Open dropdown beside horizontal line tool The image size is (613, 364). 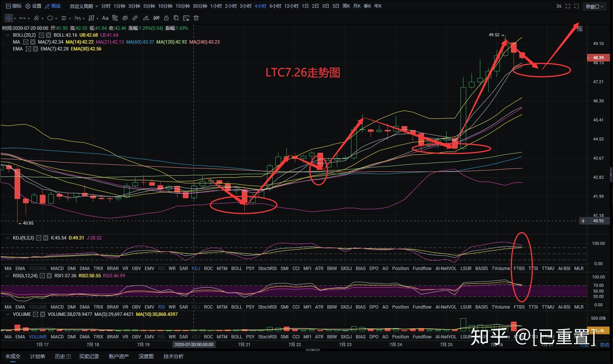[x=29, y=18]
